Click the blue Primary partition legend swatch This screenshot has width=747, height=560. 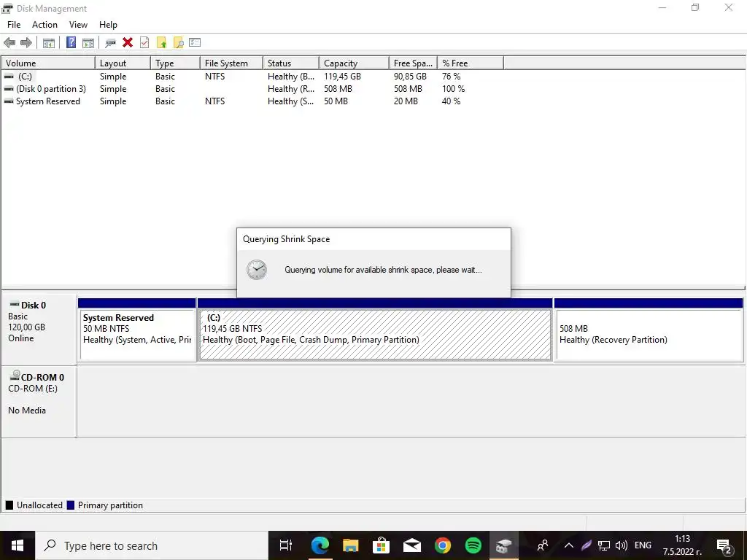coord(71,505)
